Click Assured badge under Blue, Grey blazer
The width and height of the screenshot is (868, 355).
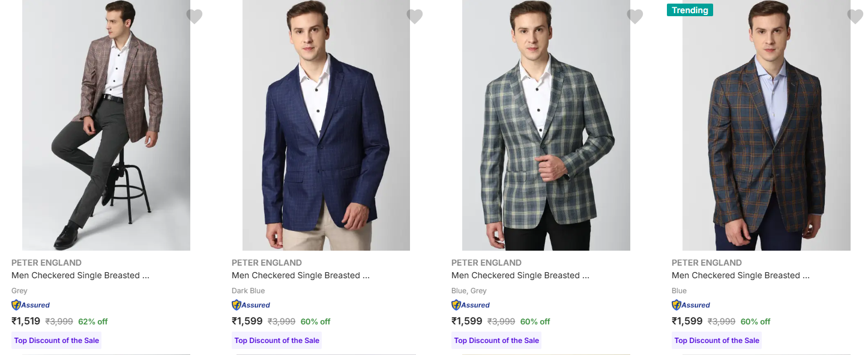pyautogui.click(x=471, y=305)
